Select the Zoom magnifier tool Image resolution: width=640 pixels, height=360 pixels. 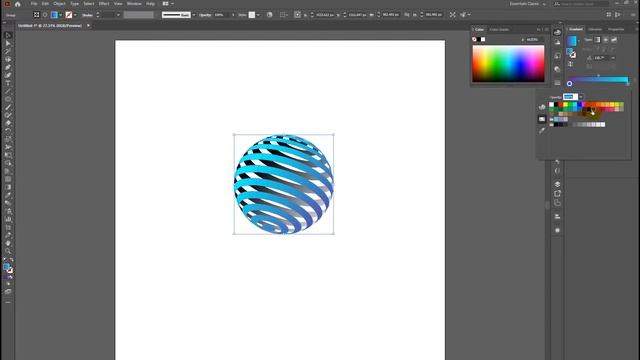point(8,251)
